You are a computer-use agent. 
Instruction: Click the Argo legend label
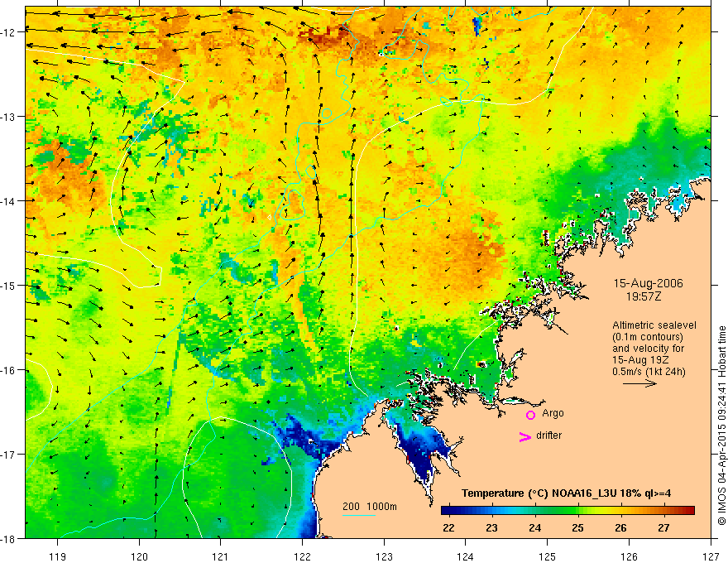click(553, 413)
